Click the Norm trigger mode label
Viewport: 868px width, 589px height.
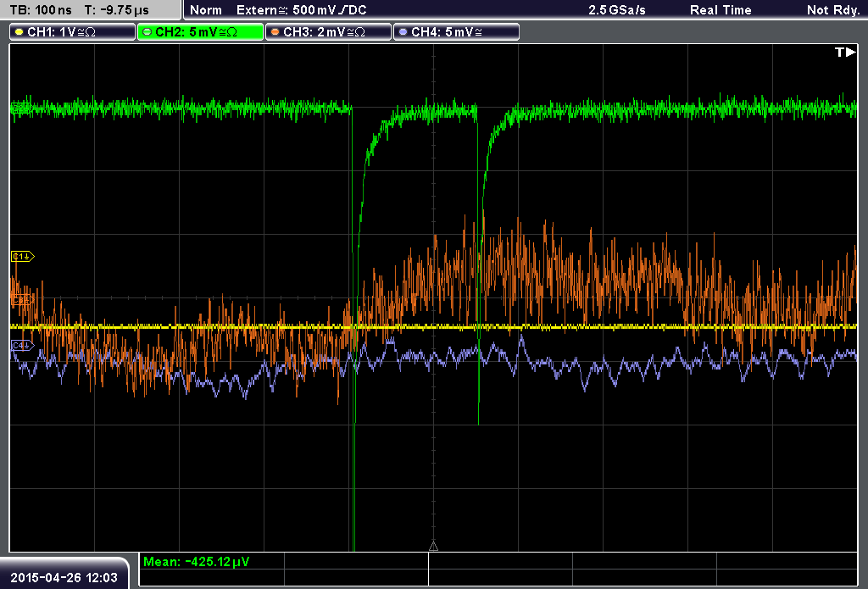pyautogui.click(x=206, y=10)
